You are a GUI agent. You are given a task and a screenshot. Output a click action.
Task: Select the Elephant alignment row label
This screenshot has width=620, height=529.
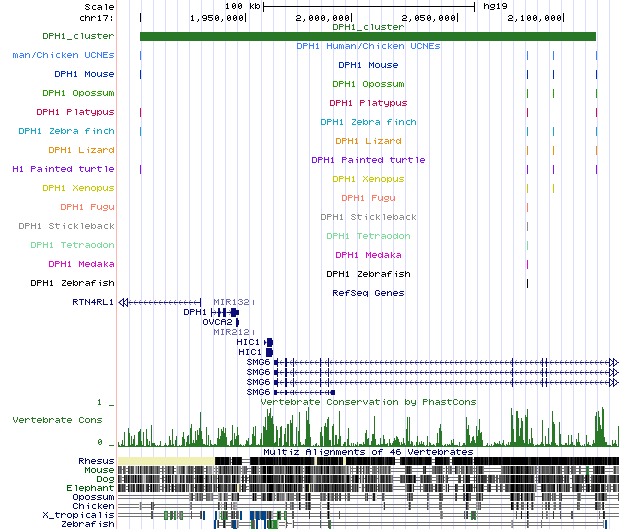[93, 487]
